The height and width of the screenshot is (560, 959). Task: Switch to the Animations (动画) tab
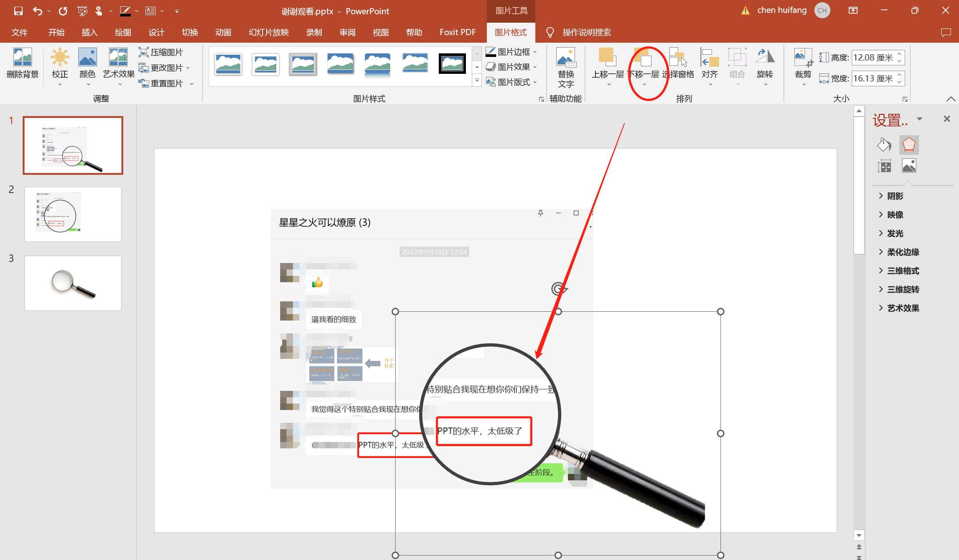point(223,32)
